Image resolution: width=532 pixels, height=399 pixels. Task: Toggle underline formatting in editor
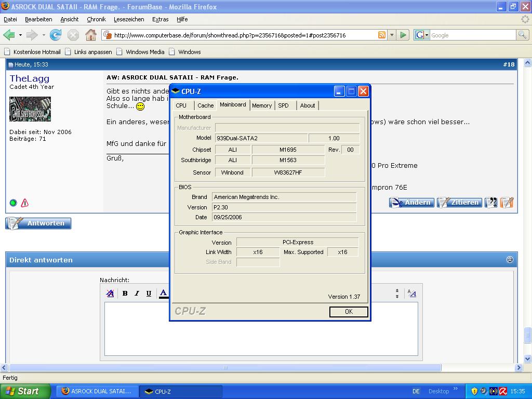point(149,294)
